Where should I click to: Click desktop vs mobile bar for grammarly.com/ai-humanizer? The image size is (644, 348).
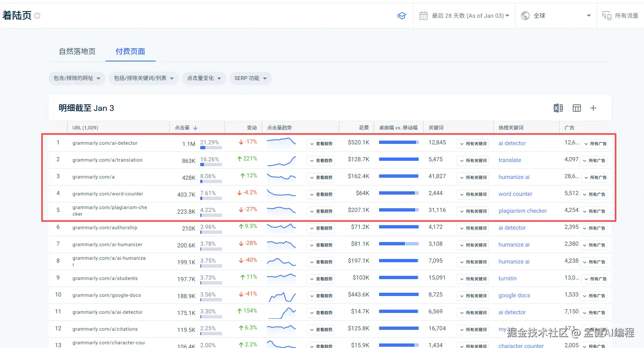pos(398,244)
